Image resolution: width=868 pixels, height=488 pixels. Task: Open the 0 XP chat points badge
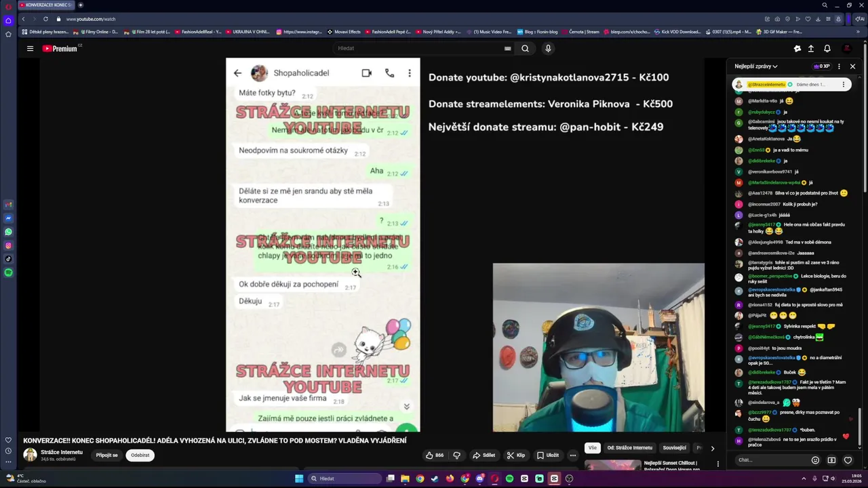click(821, 66)
